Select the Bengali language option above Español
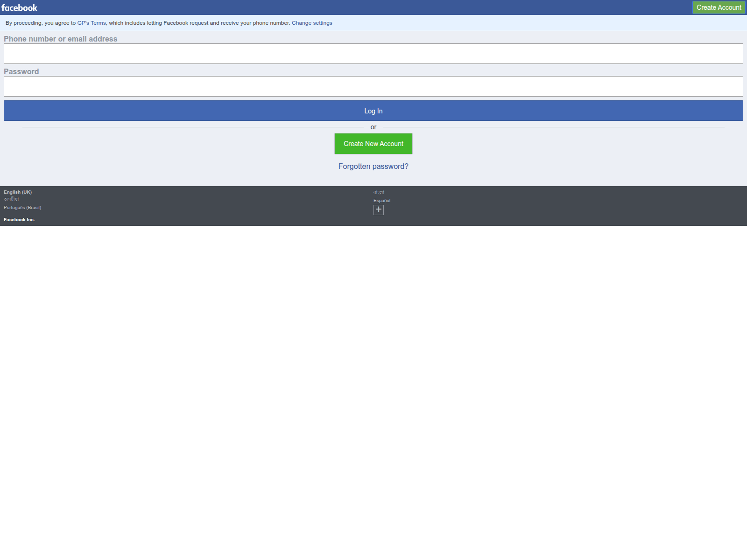 pos(379,192)
